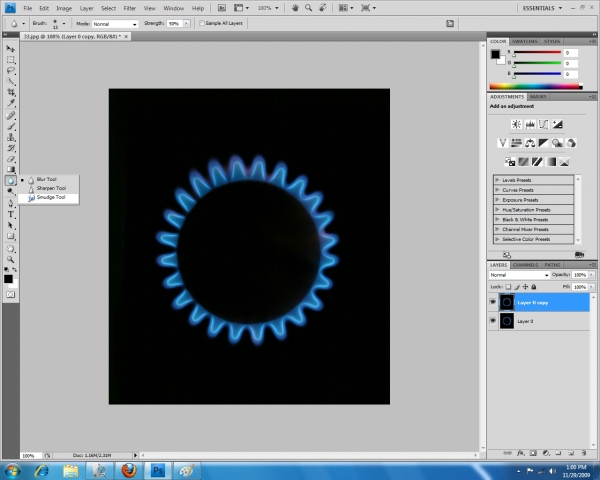The image size is (600, 480).
Task: Add a Brightness/Contrast adjustment
Action: 516,124
